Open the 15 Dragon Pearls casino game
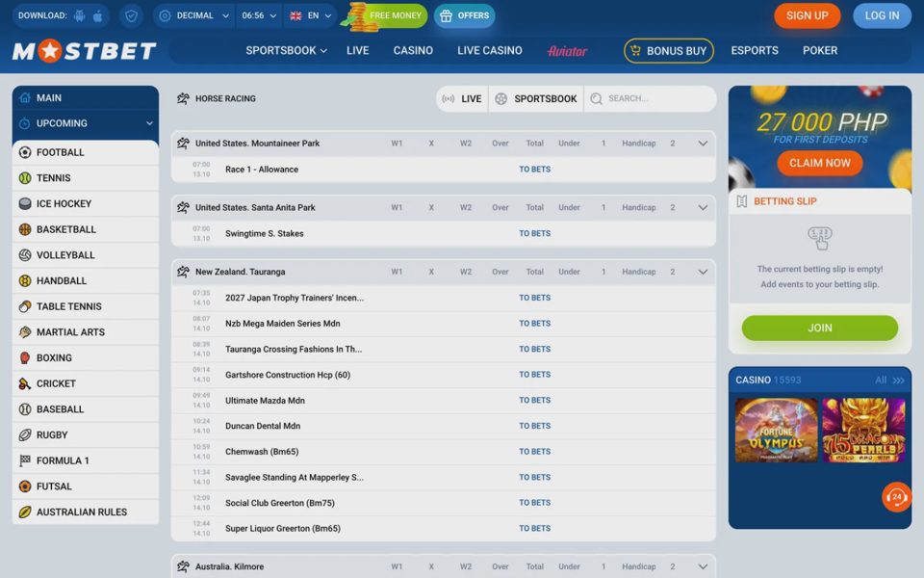This screenshot has height=578, width=924. click(863, 430)
